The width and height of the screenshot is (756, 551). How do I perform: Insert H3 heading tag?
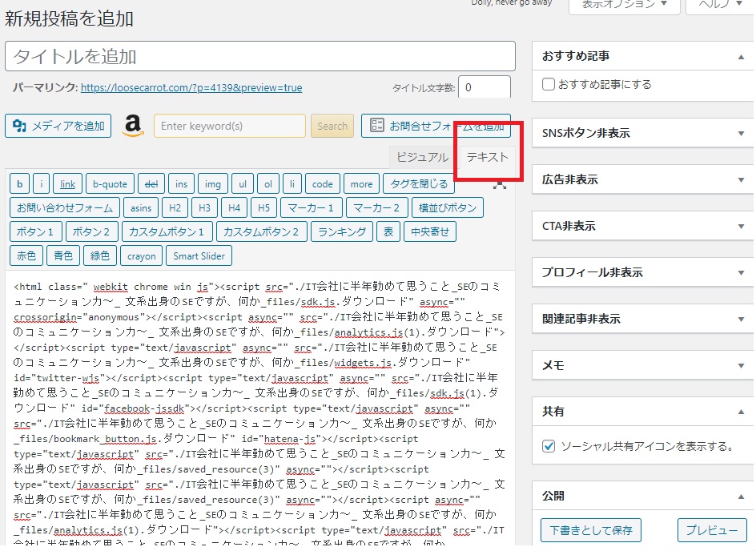(204, 207)
